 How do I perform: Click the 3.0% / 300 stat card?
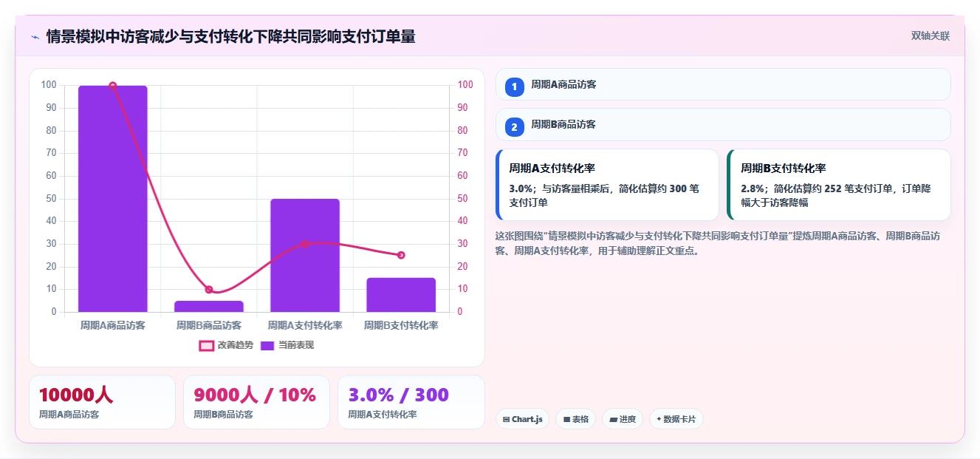(411, 402)
